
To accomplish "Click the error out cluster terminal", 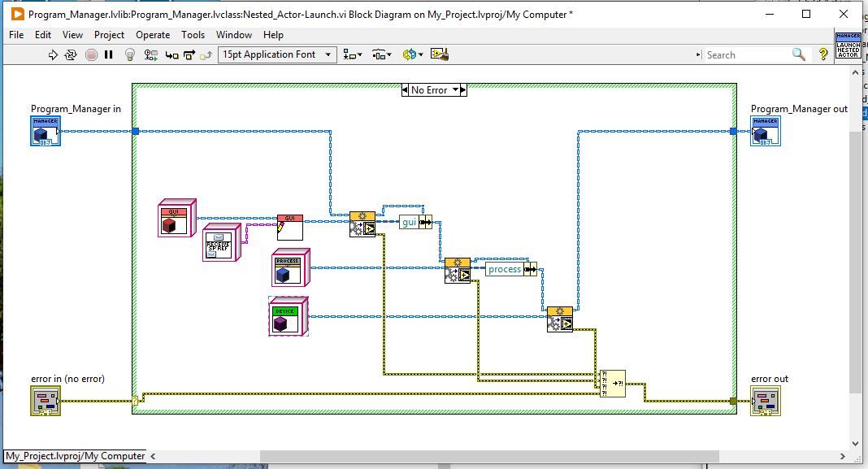I will pyautogui.click(x=766, y=401).
